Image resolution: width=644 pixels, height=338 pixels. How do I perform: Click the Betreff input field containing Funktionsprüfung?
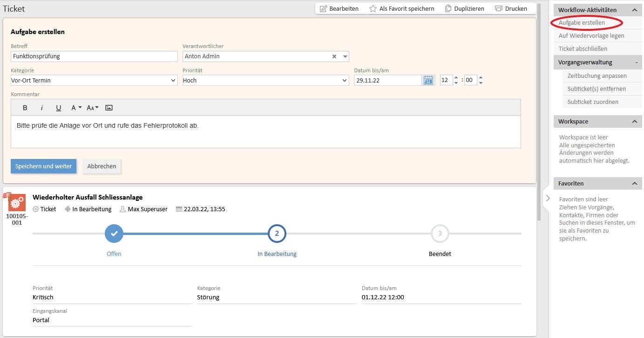(93, 56)
